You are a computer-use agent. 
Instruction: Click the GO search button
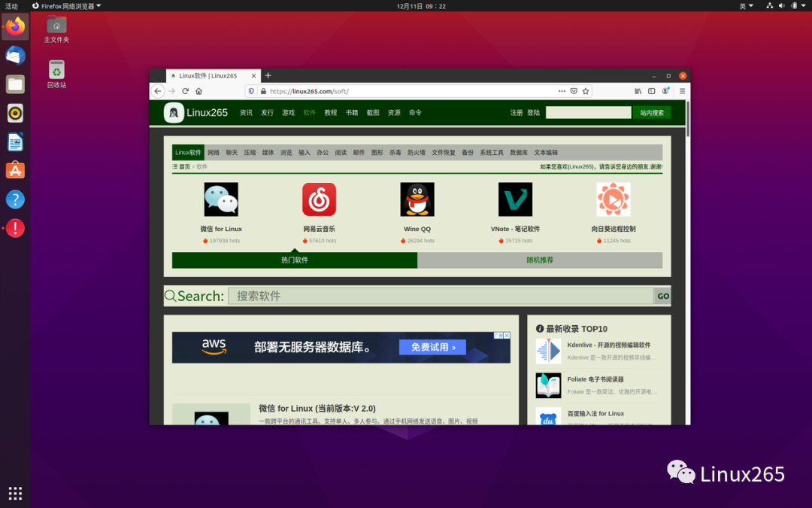tap(663, 296)
